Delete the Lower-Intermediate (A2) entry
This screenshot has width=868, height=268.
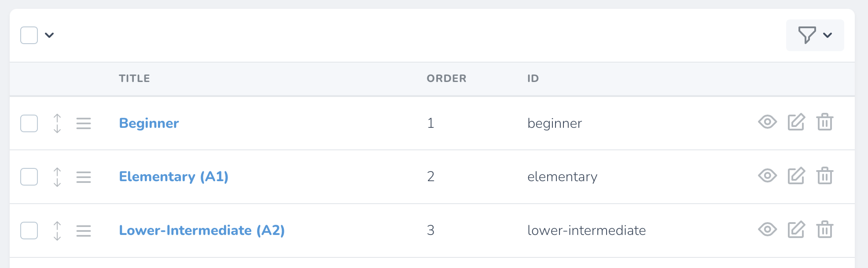(x=824, y=230)
